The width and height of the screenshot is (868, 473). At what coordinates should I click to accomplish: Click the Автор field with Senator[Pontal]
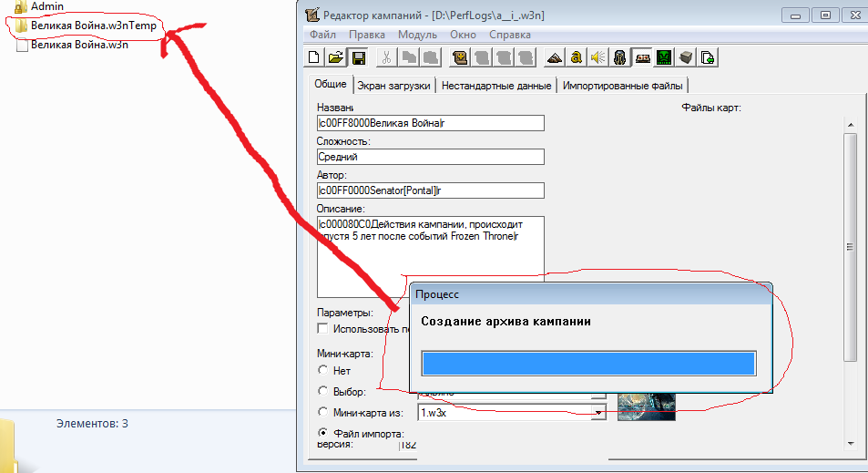point(430,190)
